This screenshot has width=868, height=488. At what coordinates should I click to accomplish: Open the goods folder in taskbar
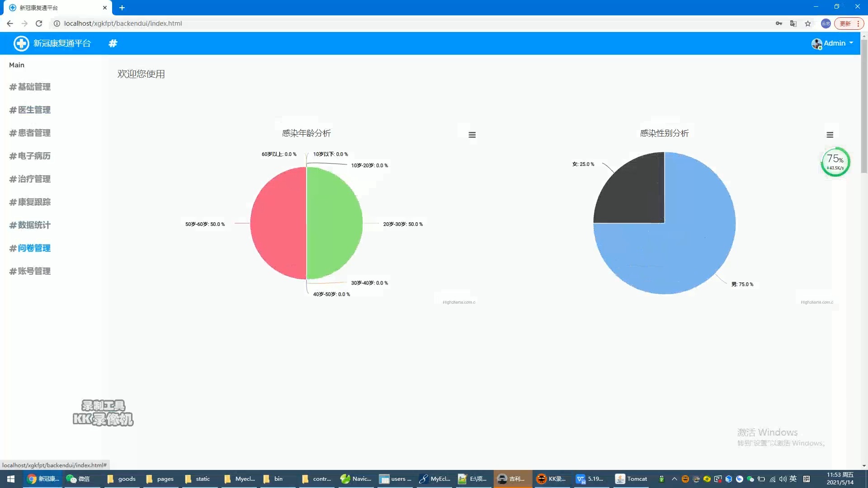(121, 479)
